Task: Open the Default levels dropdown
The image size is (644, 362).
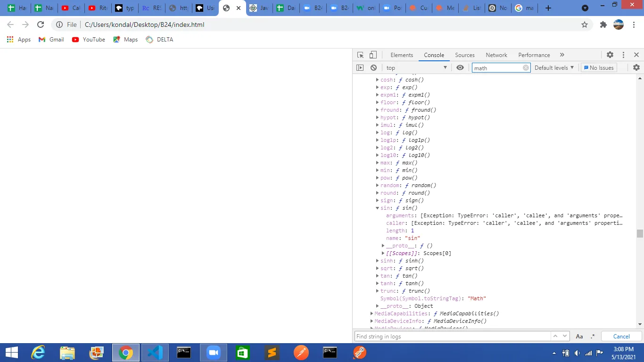Action: click(x=554, y=68)
